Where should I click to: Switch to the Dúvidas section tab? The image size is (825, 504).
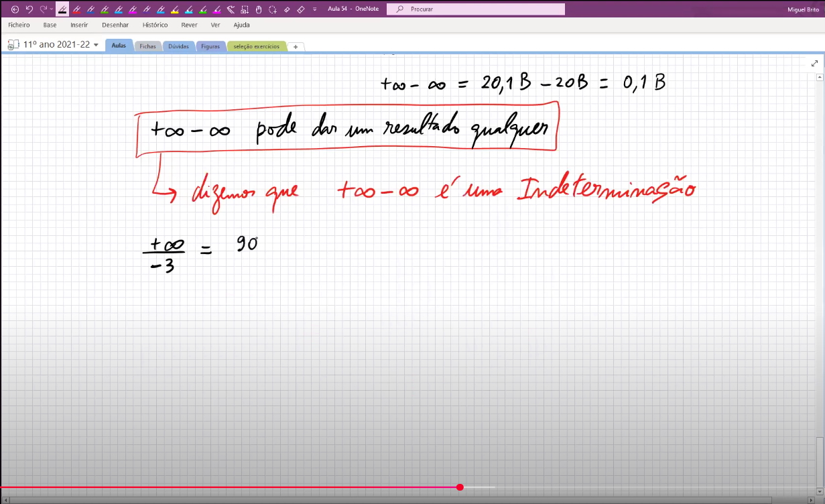click(x=178, y=46)
